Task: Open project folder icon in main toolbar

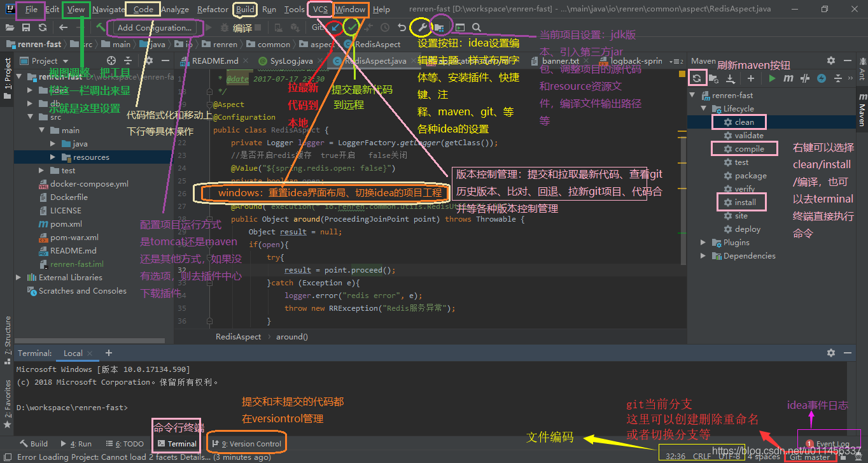Action: tap(10, 27)
